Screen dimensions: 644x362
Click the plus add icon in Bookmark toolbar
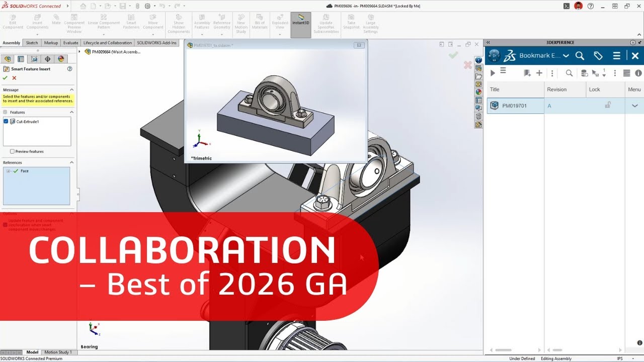point(539,73)
